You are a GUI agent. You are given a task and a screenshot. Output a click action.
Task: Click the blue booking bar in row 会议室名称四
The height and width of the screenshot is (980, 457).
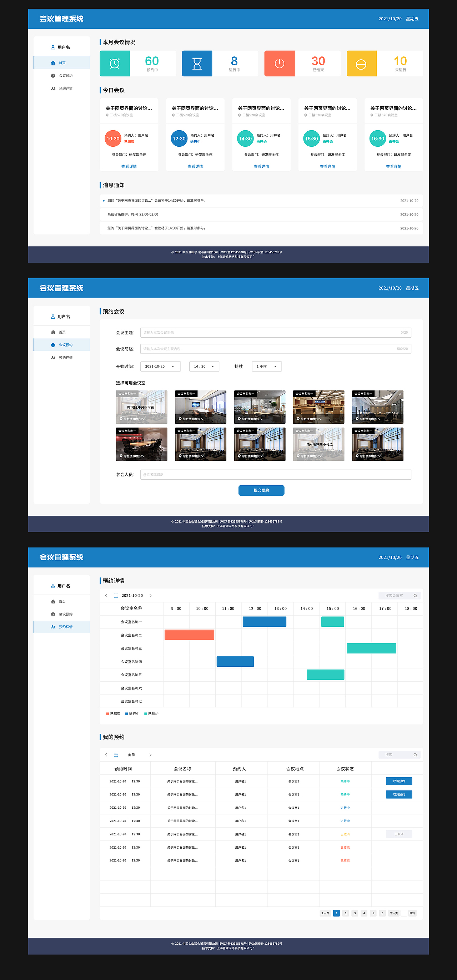point(235,661)
